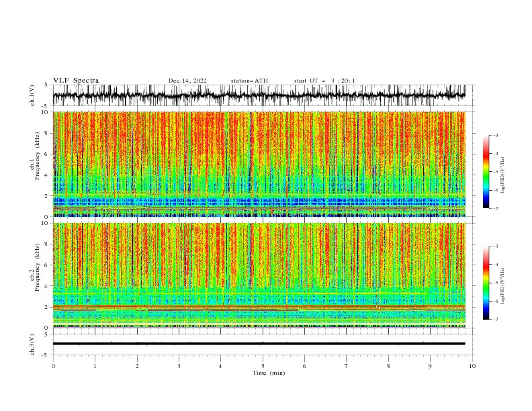Click the ch.2 spectrogram color scale bar
Screen dimensions: 532x411
pyautogui.click(x=486, y=283)
